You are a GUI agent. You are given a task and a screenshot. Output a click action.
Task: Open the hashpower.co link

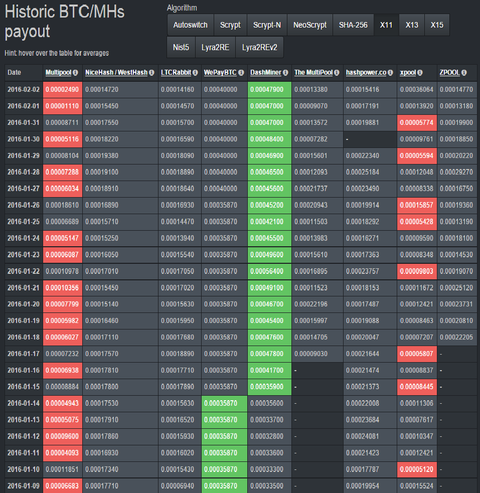pyautogui.click(x=366, y=73)
